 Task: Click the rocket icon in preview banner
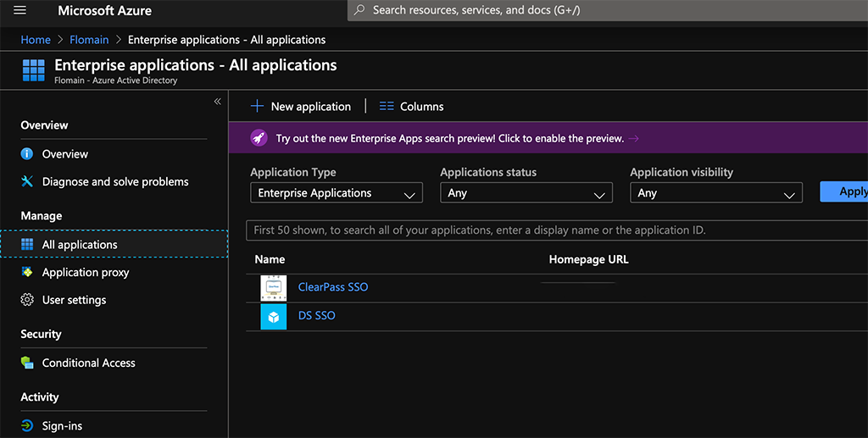259,138
